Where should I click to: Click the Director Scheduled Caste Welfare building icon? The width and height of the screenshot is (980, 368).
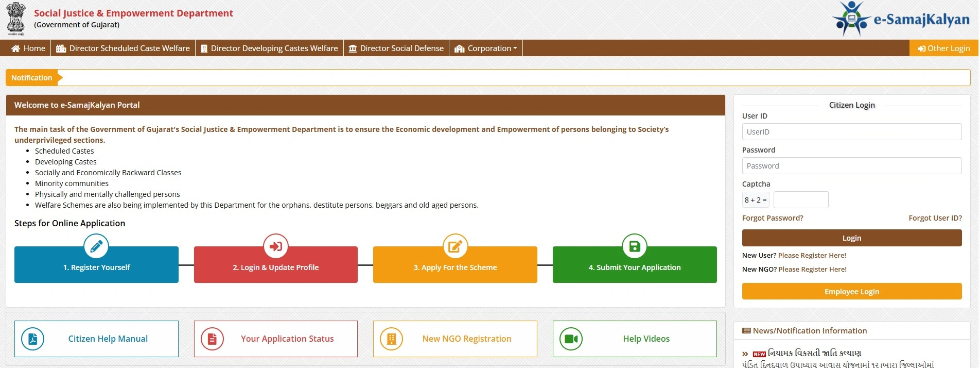[x=61, y=48]
